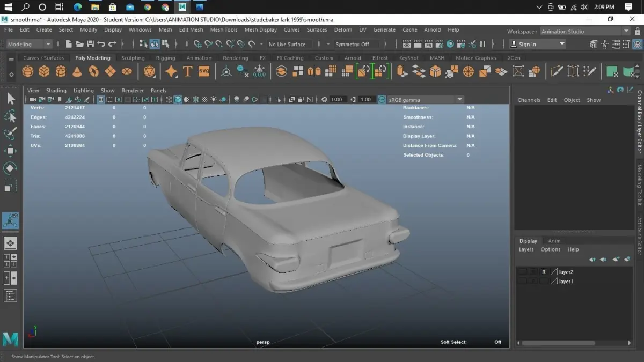Toggle visibility box of layer2
644x362 pixels.
[x=522, y=272]
